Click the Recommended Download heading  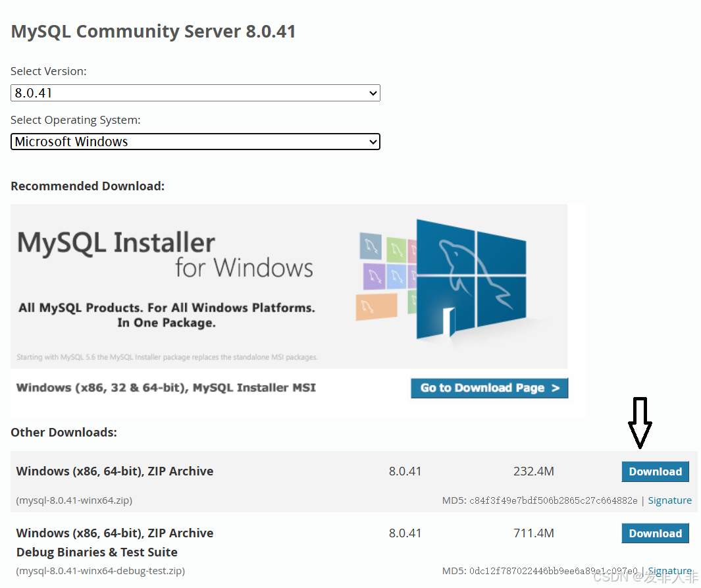tap(88, 186)
